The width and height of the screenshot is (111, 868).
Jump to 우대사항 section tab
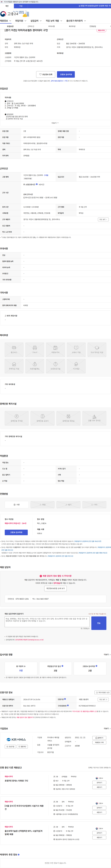(x=52, y=26)
